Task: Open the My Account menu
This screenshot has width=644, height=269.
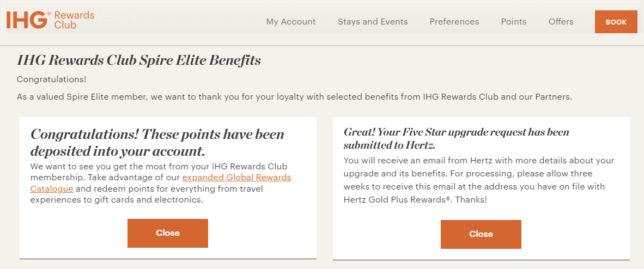Action: 291,22
